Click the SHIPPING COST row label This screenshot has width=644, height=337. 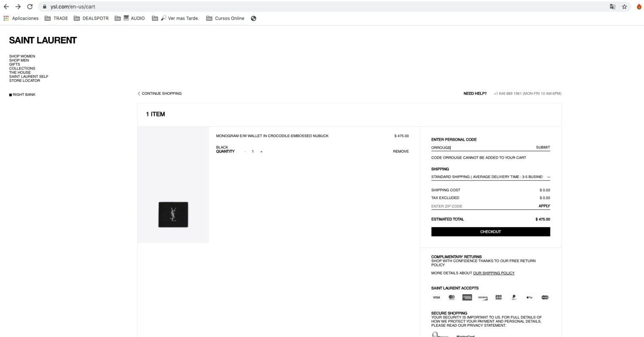point(446,190)
